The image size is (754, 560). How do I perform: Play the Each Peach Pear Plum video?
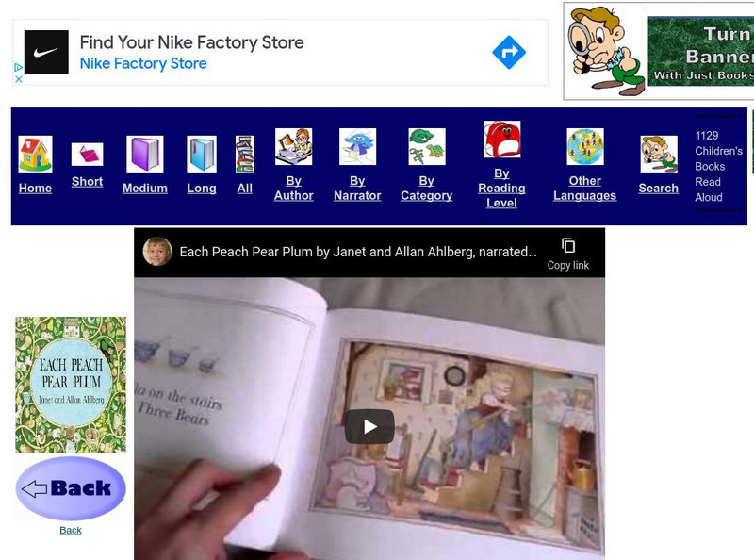coord(369,426)
